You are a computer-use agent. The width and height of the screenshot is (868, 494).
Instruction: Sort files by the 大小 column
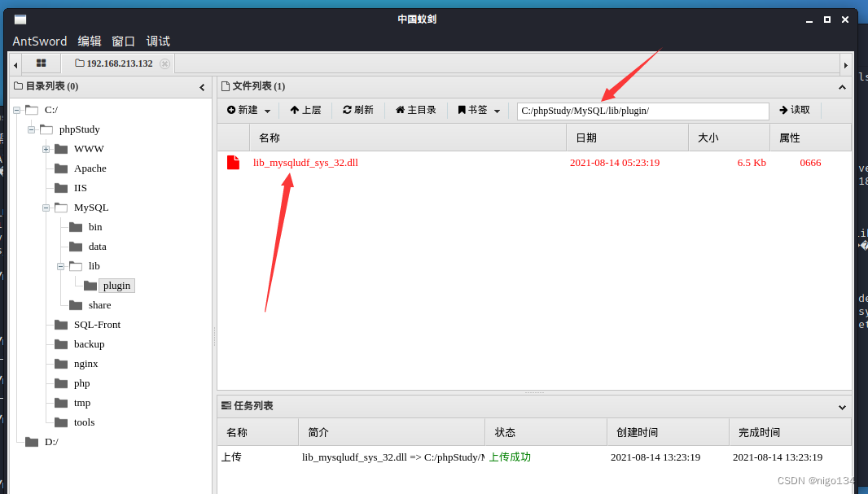tap(729, 138)
